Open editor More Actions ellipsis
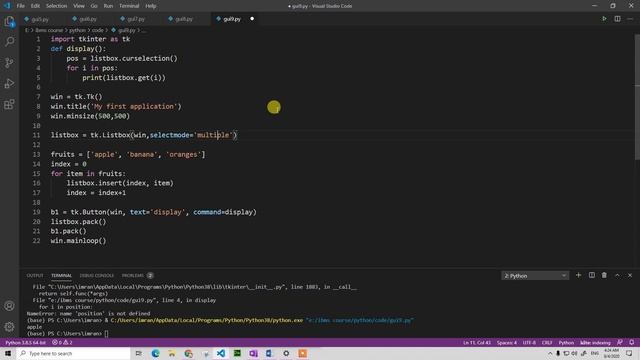Image resolution: width=640 pixels, height=360 pixels. coord(630,19)
